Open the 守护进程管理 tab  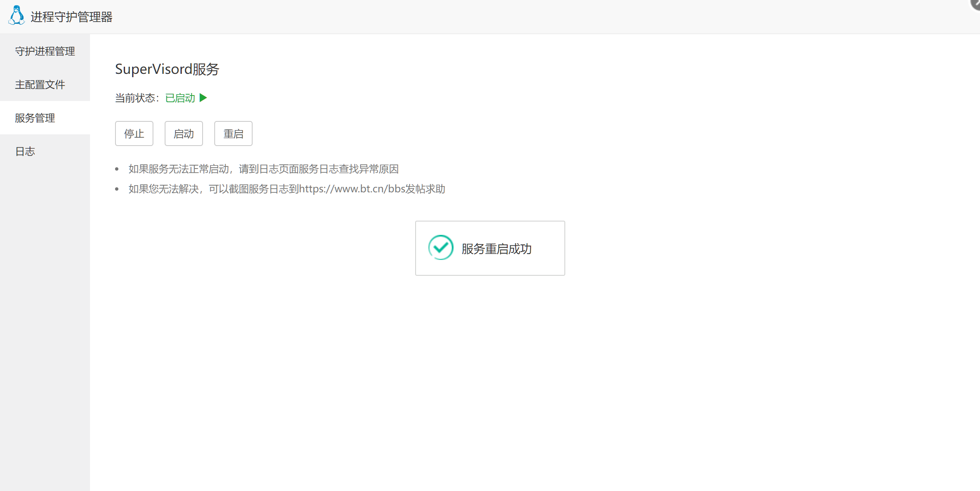(45, 51)
